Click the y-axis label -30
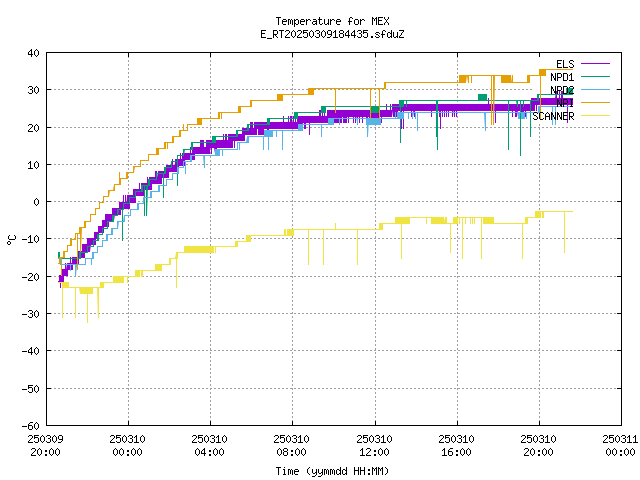This screenshot has width=640, height=480. 31,314
